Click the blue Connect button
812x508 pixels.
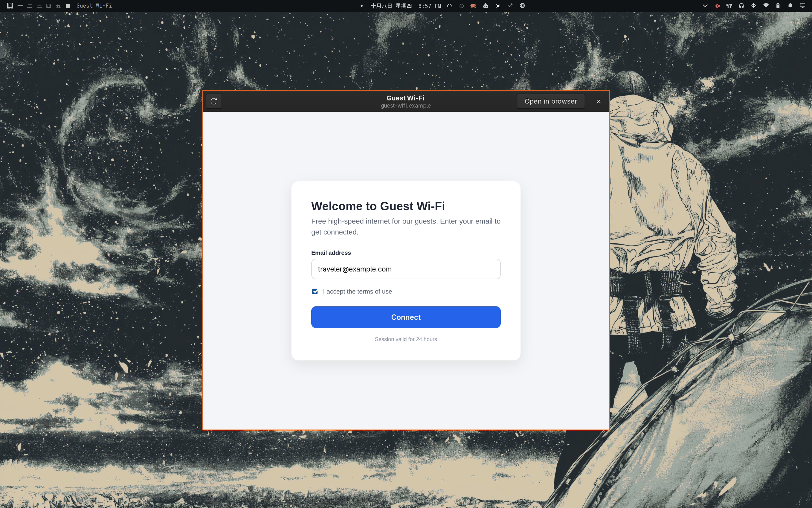[406, 317]
